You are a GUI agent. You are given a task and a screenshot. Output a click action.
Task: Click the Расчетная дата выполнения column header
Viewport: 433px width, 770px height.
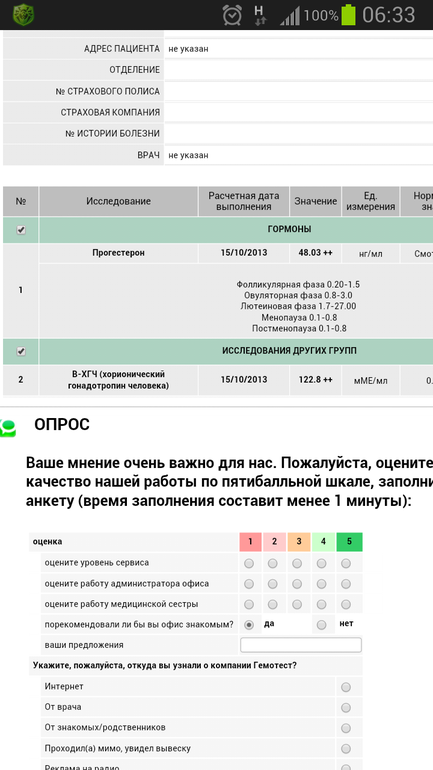pos(244,201)
